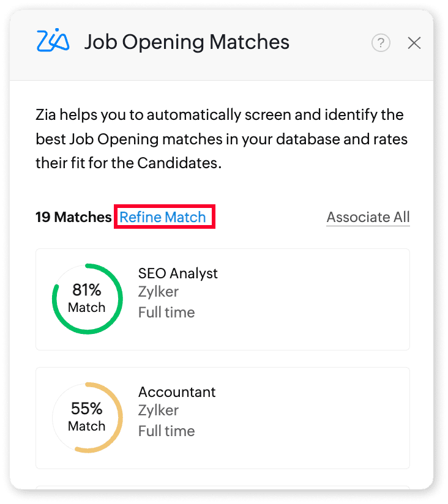Click Full time label under SEO Analyst
448x504 pixels.
point(166,312)
